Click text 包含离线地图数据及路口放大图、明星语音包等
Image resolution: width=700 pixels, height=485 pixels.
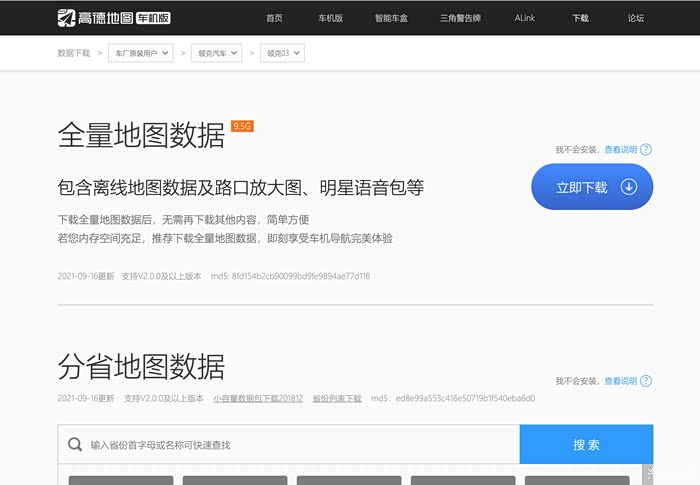[241, 187]
